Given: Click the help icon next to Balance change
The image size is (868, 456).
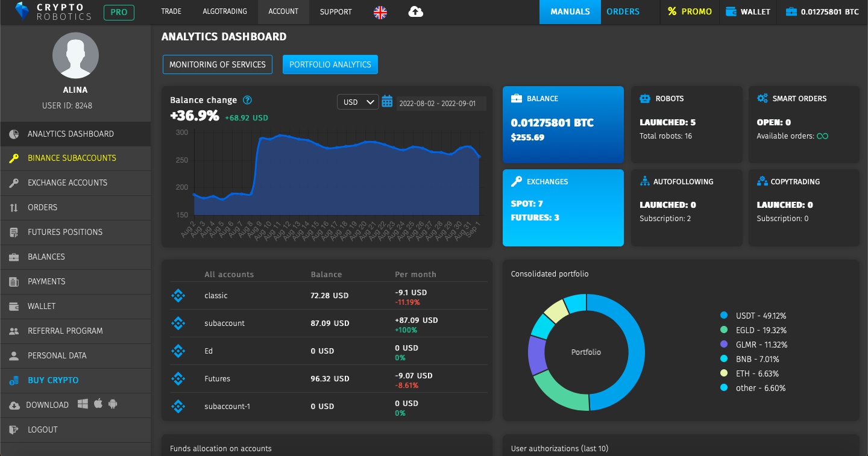Looking at the screenshot, I should (247, 101).
